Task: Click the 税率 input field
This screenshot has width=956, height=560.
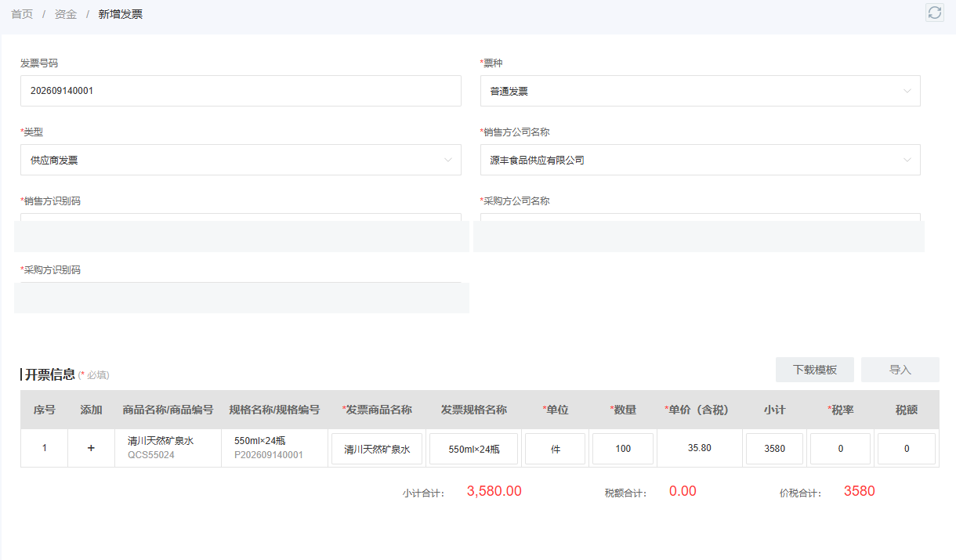Action: pos(840,449)
